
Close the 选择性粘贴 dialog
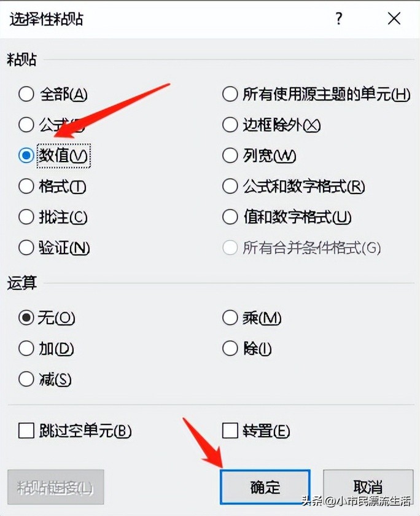(x=394, y=19)
